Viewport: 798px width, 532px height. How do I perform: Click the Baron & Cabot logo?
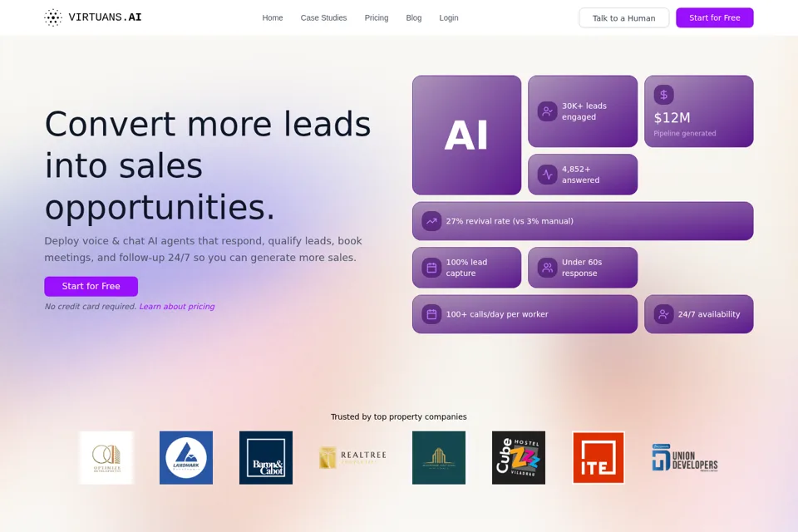click(266, 458)
